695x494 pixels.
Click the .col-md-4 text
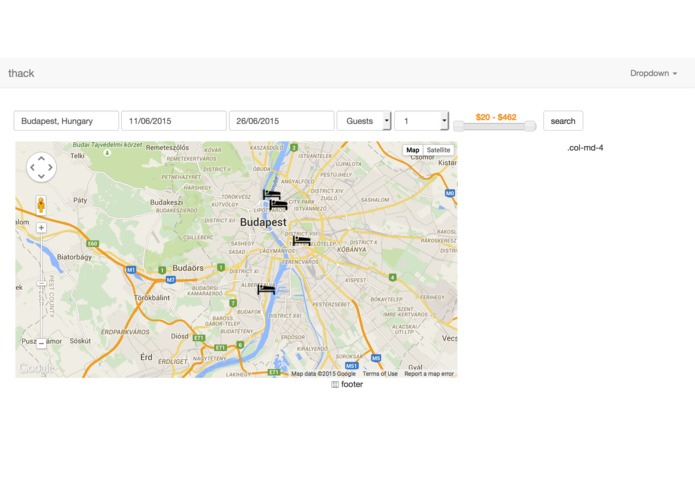point(585,148)
